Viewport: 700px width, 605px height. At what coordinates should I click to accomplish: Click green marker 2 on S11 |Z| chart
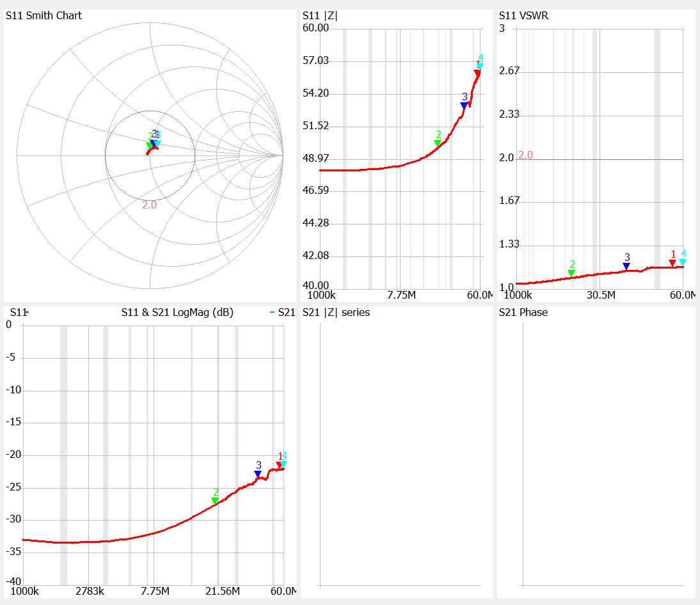[x=438, y=143]
